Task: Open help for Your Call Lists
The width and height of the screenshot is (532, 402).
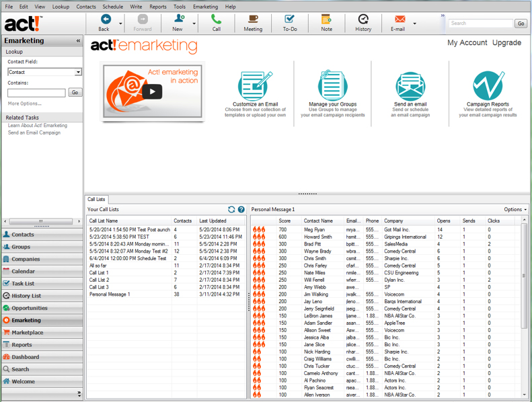Action: pyautogui.click(x=241, y=209)
